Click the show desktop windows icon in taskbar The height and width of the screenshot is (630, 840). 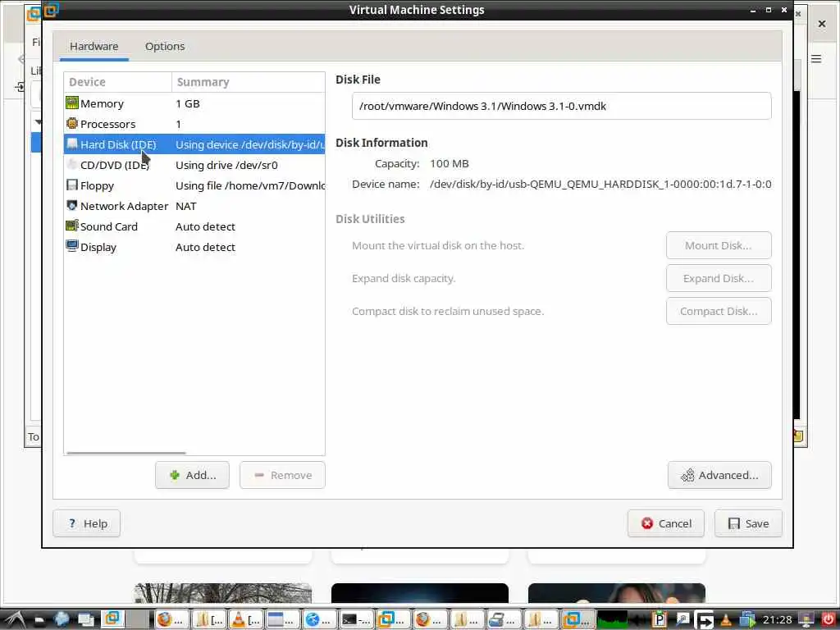coord(85,620)
